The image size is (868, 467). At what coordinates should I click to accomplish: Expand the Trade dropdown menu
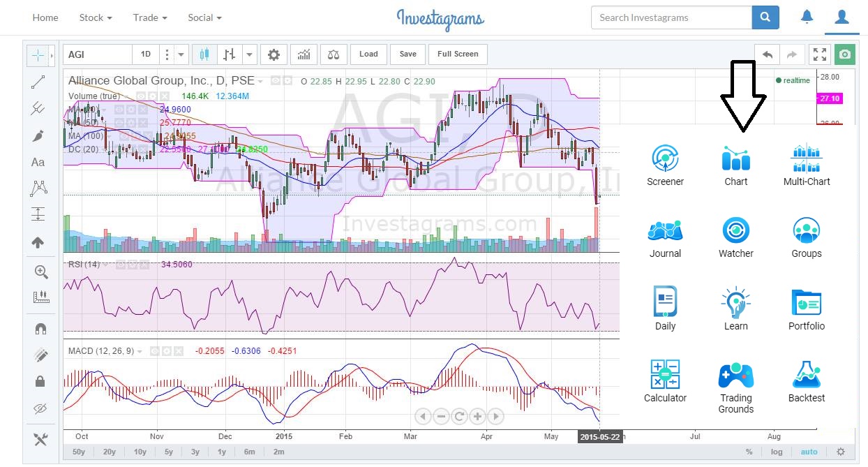pos(150,17)
